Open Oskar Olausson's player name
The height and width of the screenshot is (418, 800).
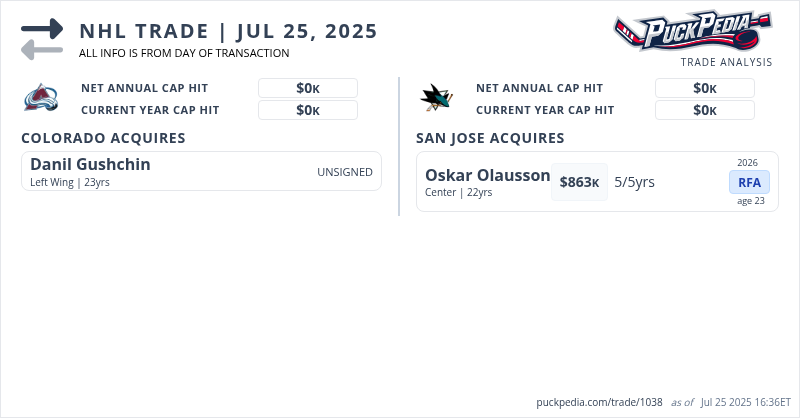point(487,175)
